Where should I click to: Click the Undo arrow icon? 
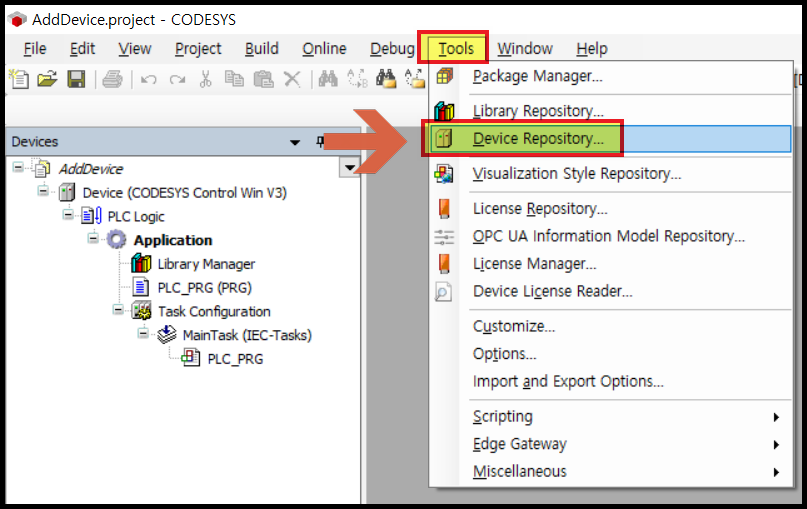pyautogui.click(x=149, y=80)
